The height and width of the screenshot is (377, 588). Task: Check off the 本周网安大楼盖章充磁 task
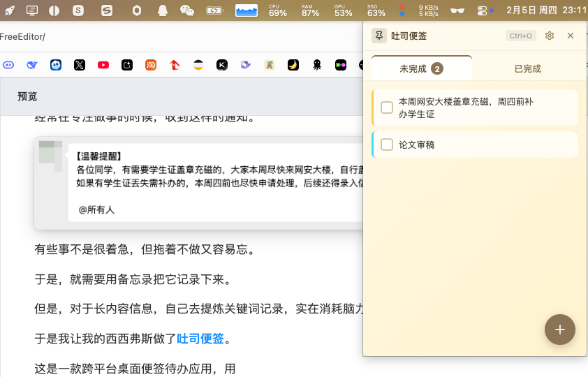click(x=387, y=108)
